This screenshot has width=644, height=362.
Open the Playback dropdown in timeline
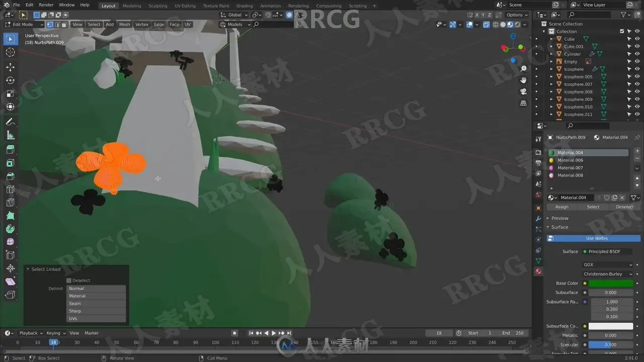click(x=31, y=333)
